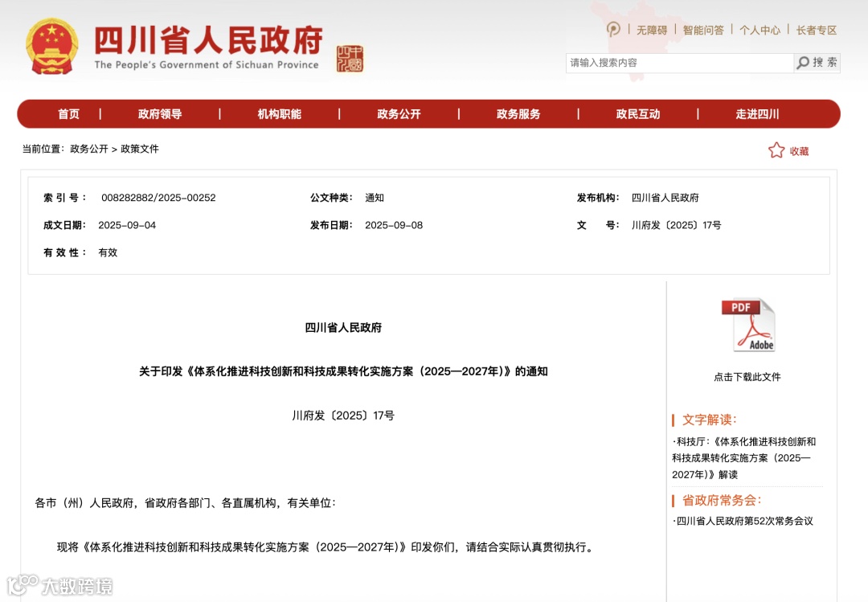Select 文号 value 川府发〔2025〕17号 in the metadata box

pyautogui.click(x=677, y=225)
